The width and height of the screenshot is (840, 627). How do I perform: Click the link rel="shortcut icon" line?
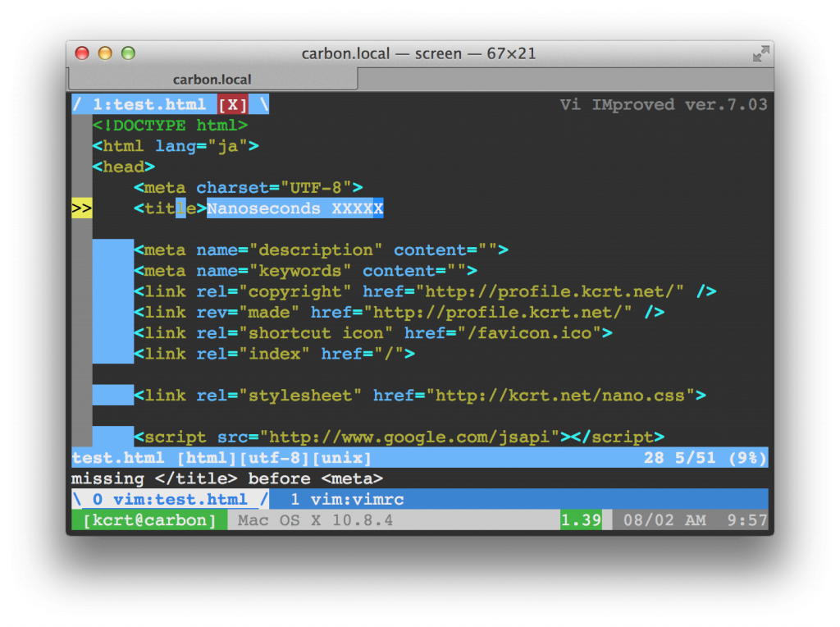click(x=373, y=333)
